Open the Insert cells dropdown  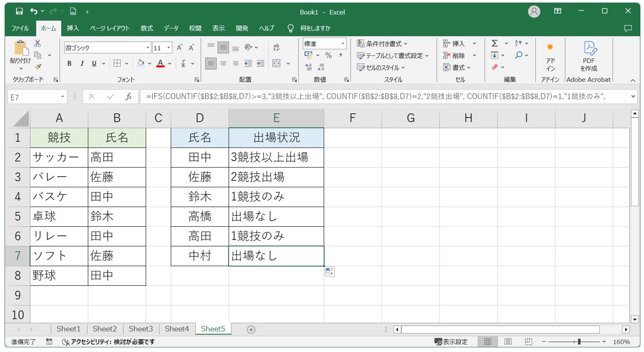tap(474, 44)
